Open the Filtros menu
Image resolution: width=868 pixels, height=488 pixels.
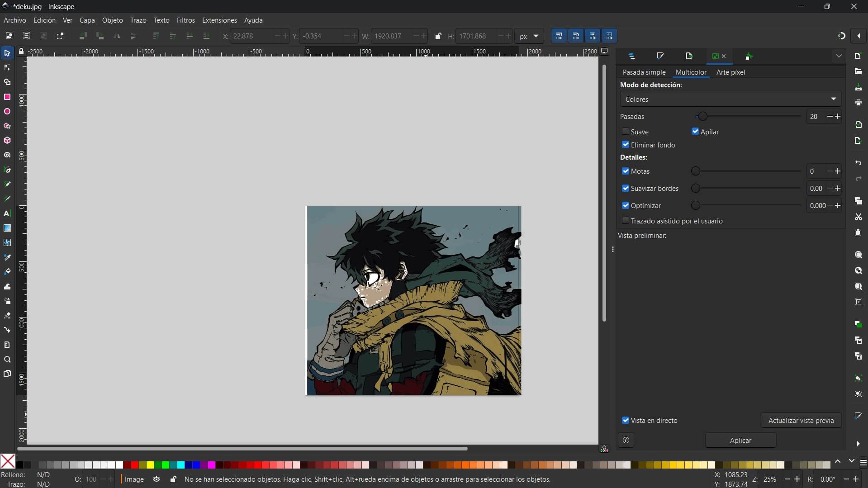tap(185, 20)
